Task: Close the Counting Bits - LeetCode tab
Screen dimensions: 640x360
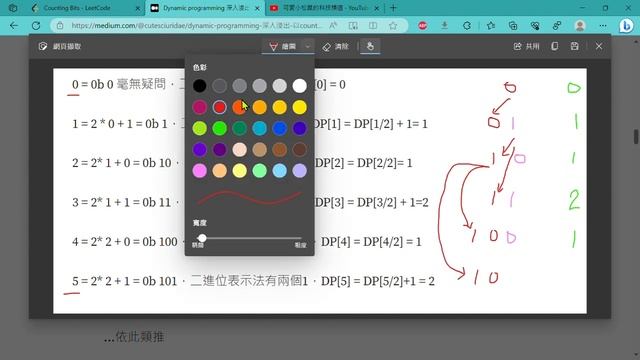Action: click(x=138, y=8)
